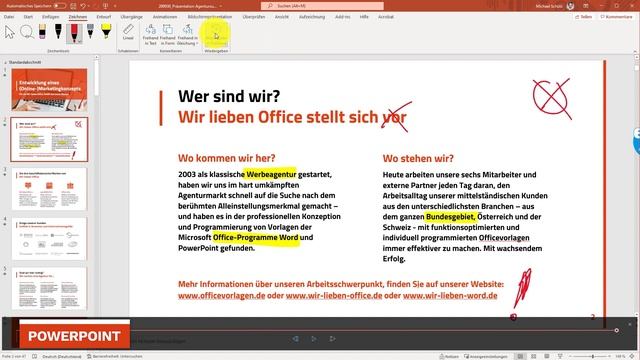This screenshot has width=640, height=360.
Task: Open the red pen options dropdown arrow
Action: pyautogui.click(x=80, y=41)
